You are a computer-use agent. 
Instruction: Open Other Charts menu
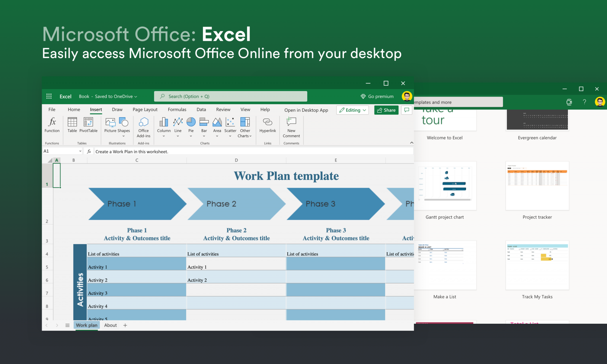[245, 127]
